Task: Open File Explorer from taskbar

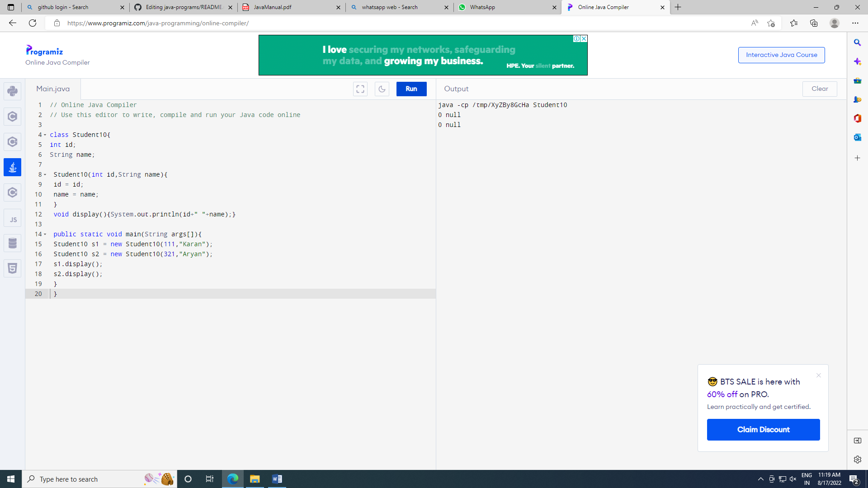Action: tap(255, 479)
